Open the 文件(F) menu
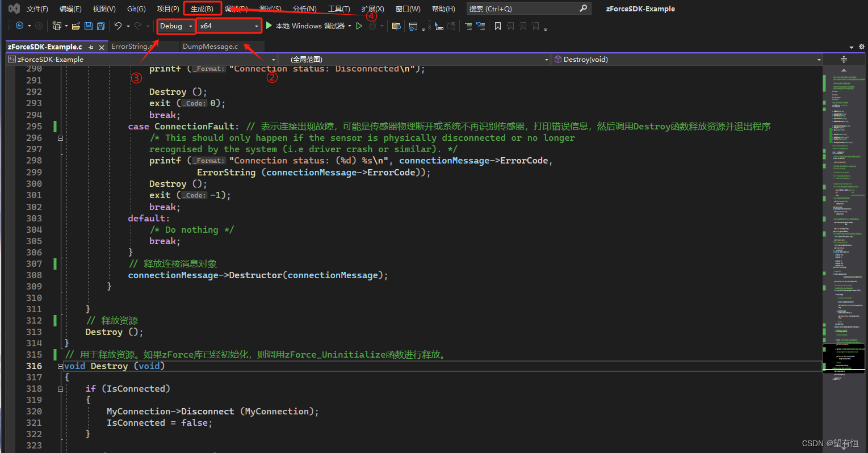The image size is (868, 453). 37,9
